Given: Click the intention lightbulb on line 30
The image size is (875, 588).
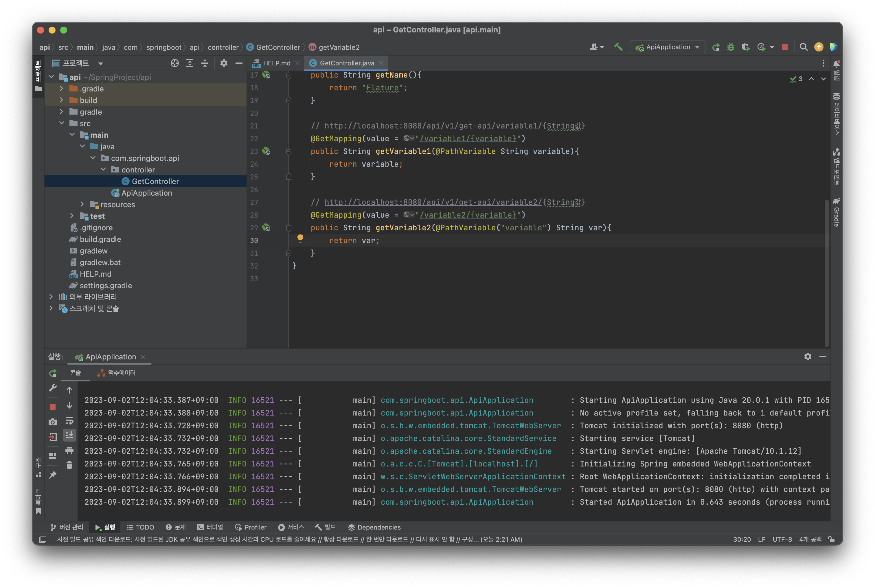Looking at the screenshot, I should 300,238.
